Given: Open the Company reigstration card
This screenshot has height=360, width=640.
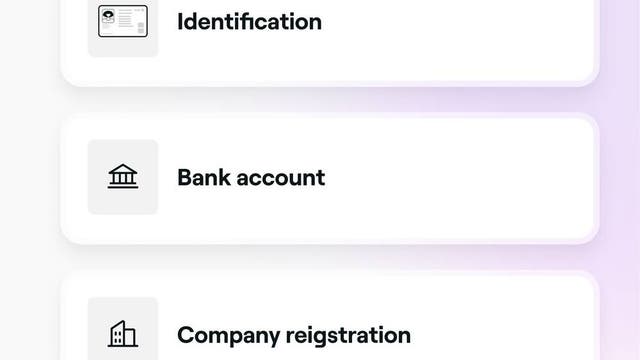Looking at the screenshot, I should 330,315.
